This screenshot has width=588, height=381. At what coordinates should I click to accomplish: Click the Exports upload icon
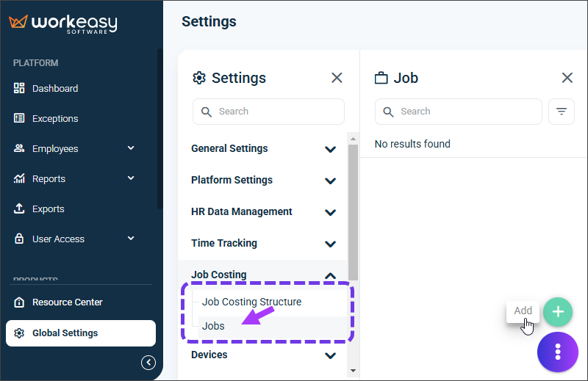click(19, 208)
